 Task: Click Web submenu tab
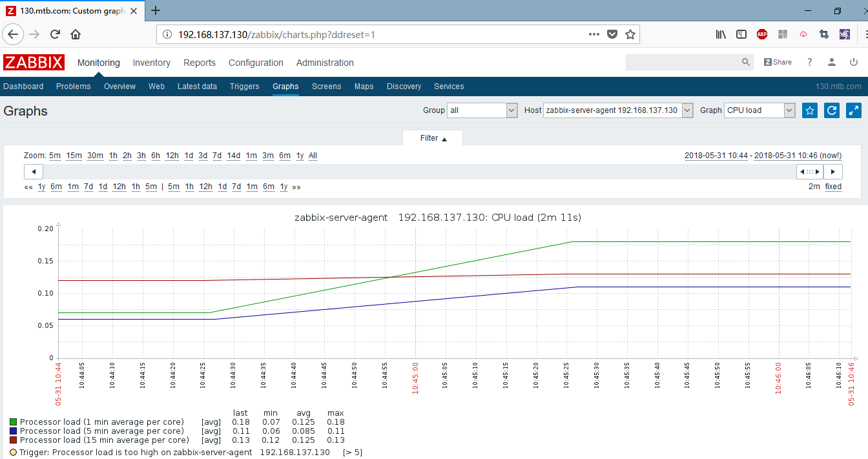156,87
